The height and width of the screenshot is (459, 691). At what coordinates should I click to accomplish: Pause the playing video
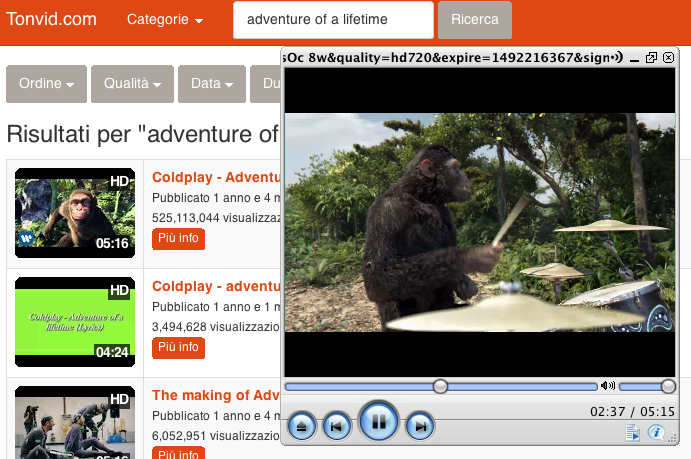pos(379,422)
